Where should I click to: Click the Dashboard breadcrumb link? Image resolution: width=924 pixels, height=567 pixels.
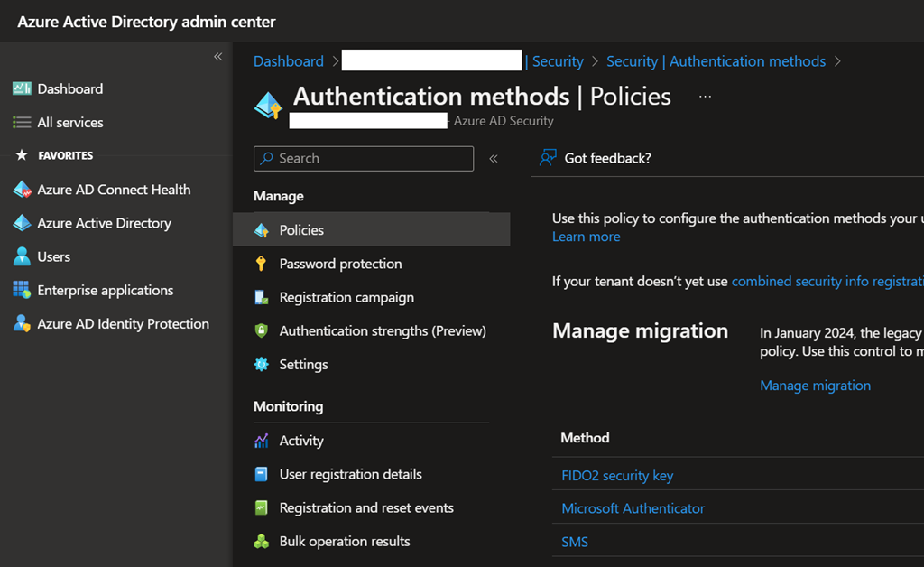coord(288,61)
